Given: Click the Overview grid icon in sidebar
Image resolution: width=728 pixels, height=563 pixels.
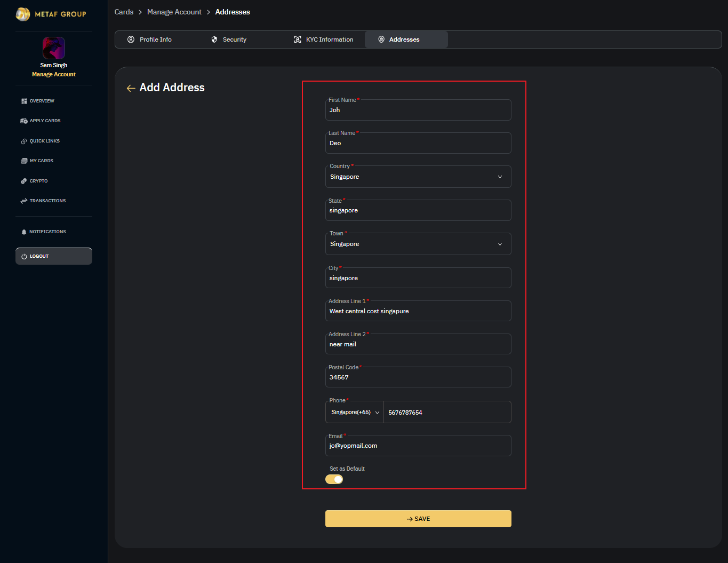Looking at the screenshot, I should (x=24, y=101).
